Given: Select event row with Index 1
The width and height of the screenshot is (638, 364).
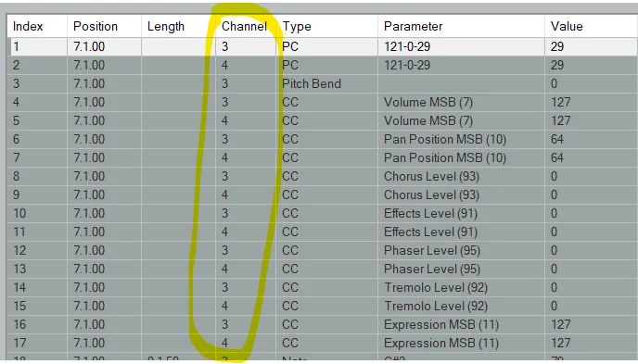Looking at the screenshot, I should coord(323,46).
